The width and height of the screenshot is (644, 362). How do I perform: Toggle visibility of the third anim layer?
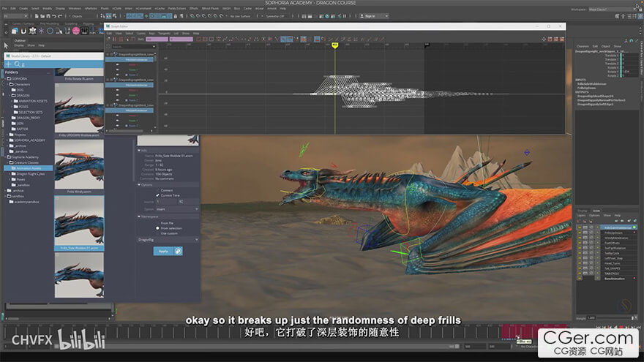(x=580, y=238)
